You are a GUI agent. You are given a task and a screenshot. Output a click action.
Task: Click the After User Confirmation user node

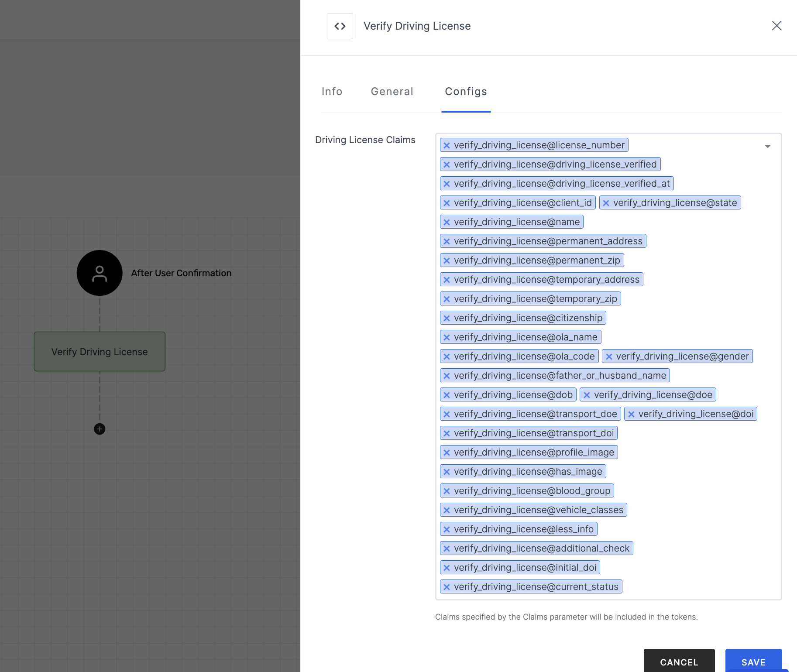pos(100,273)
